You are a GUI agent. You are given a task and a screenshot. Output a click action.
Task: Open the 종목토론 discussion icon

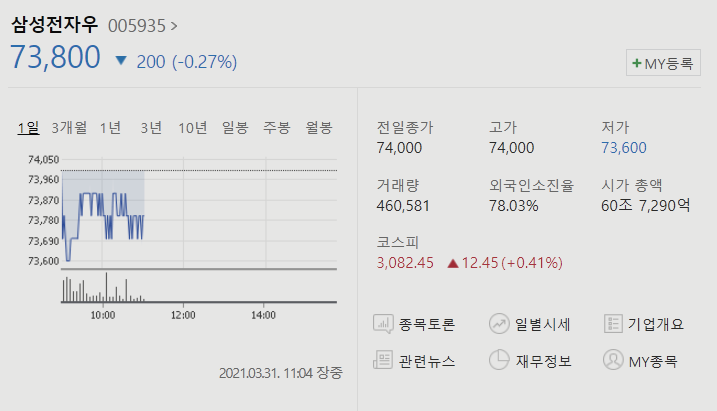pyautogui.click(x=383, y=324)
